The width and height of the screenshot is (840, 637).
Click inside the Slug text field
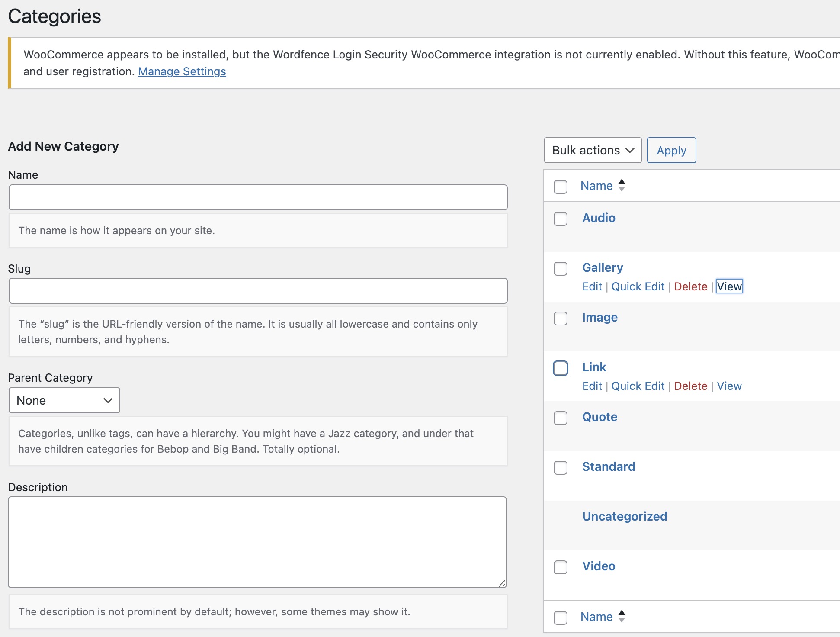point(258,291)
